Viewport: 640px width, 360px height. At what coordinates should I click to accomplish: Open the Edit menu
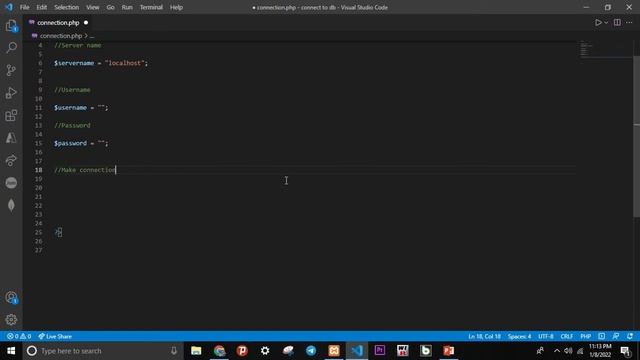42,7
